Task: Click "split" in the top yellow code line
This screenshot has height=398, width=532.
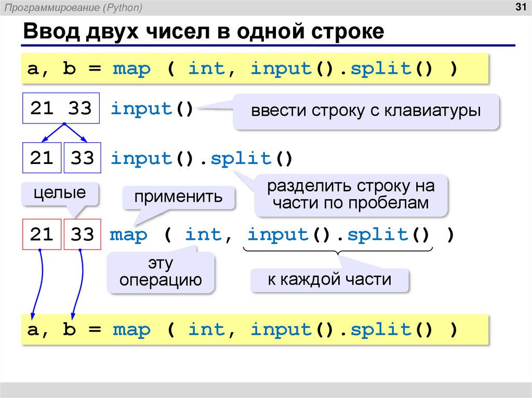Action: (381, 69)
